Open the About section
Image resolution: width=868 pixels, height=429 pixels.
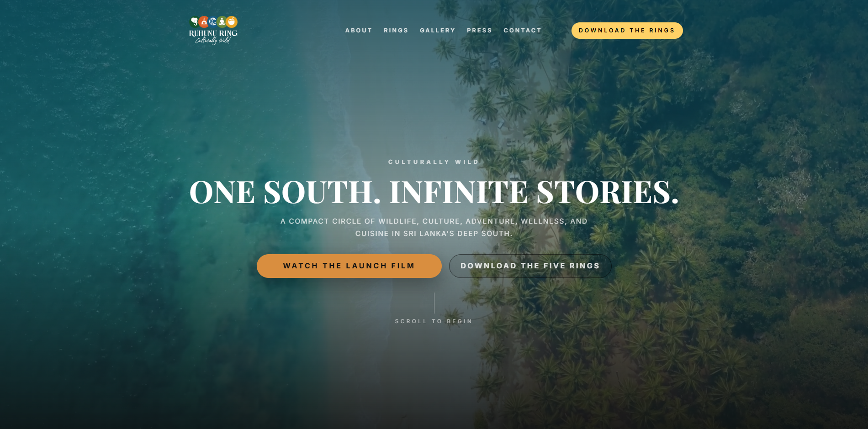(359, 31)
